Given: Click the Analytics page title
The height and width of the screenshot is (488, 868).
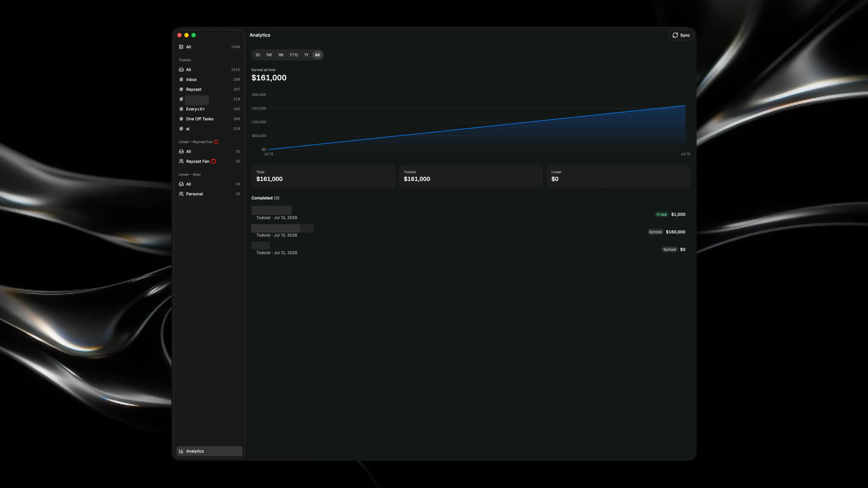Looking at the screenshot, I should [x=260, y=35].
